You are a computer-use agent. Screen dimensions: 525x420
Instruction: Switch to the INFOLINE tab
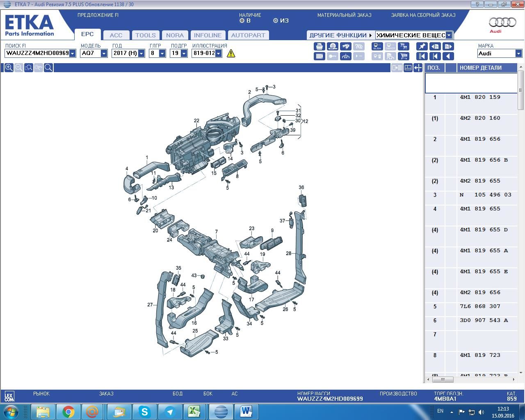[208, 35]
